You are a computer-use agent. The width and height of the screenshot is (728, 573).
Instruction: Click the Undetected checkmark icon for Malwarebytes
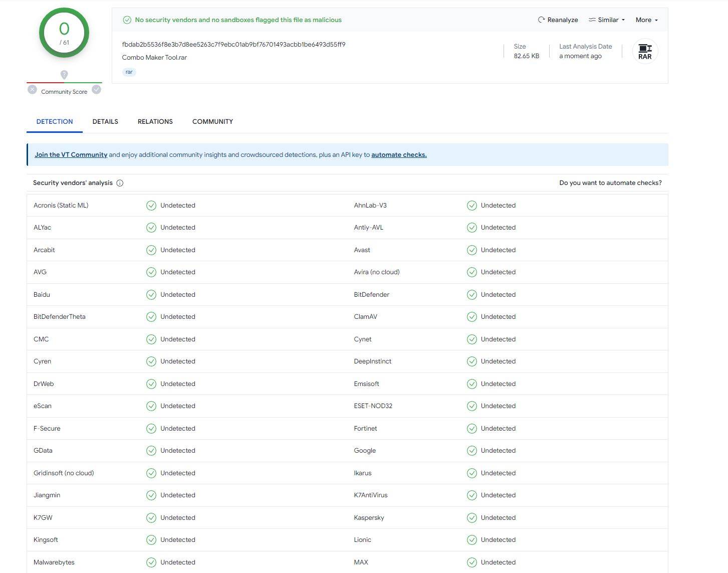(x=151, y=562)
